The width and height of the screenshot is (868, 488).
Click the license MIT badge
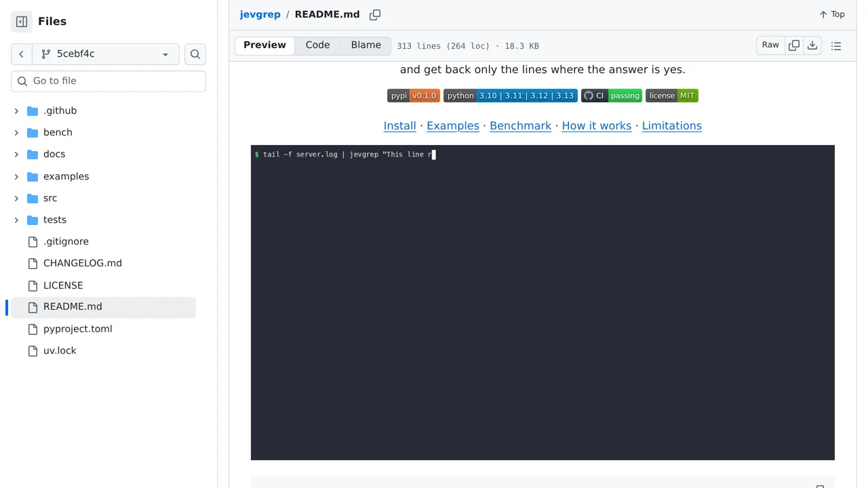click(x=672, y=96)
